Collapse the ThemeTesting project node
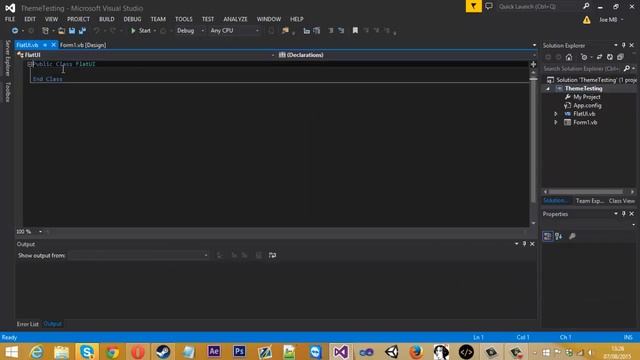Viewport: 640px width, 360px height. 548,89
